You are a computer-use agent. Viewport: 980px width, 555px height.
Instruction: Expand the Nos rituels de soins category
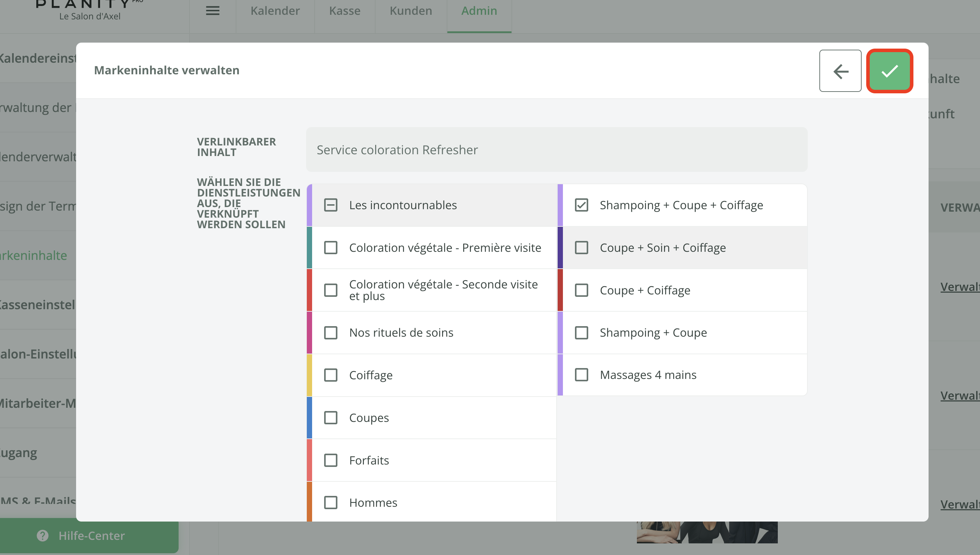pyautogui.click(x=401, y=332)
